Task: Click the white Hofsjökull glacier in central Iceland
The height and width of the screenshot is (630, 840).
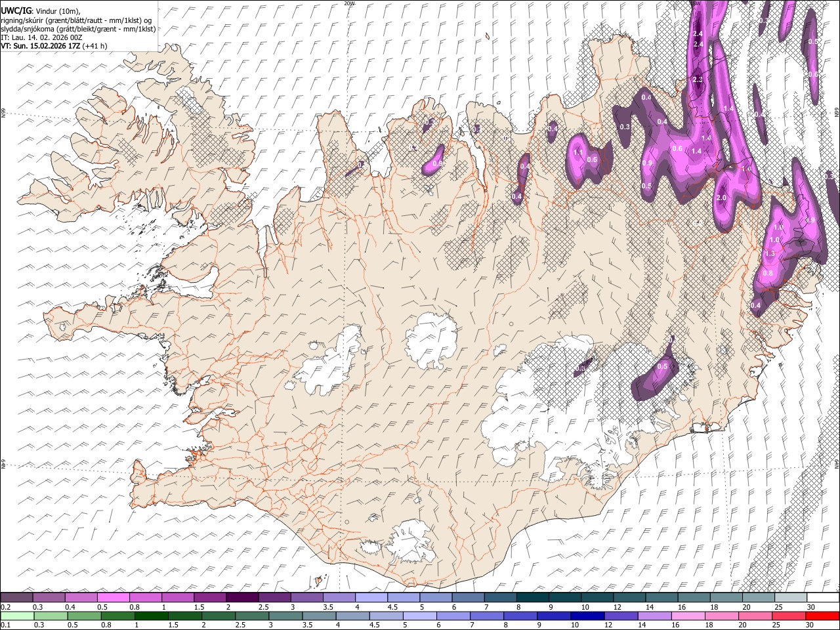Action: [x=431, y=341]
